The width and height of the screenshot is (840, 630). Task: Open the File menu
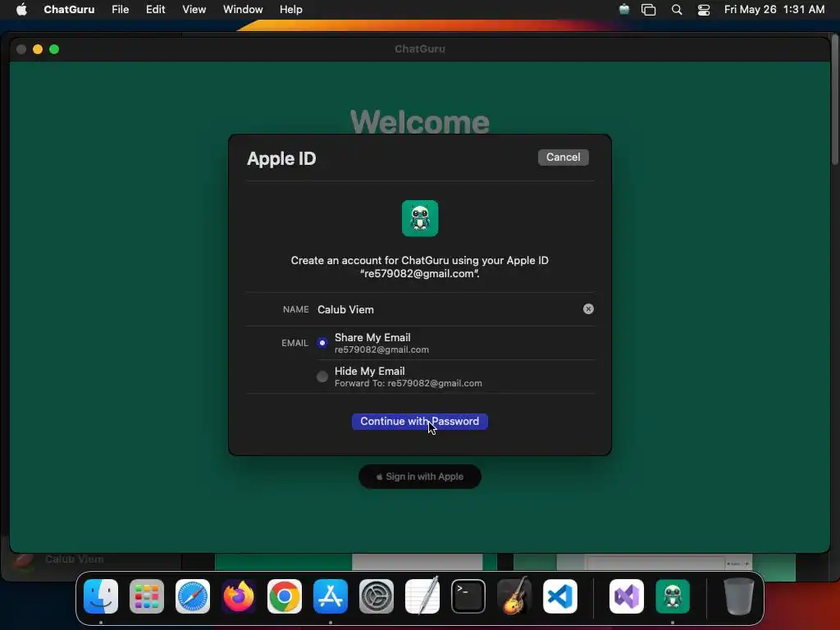click(120, 9)
